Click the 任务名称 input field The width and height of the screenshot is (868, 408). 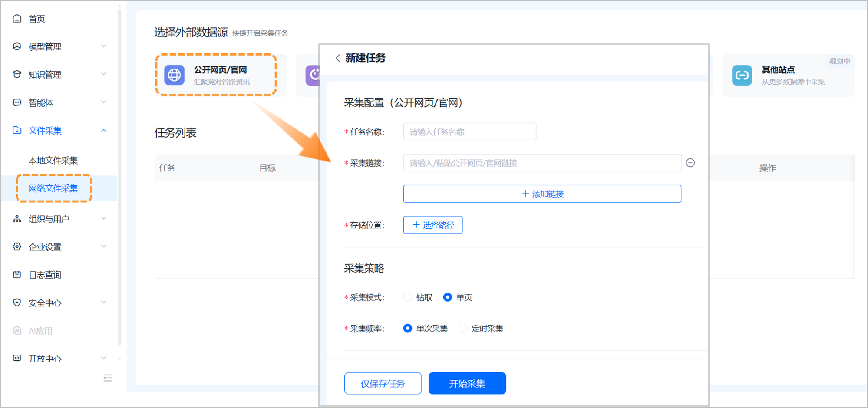[469, 132]
